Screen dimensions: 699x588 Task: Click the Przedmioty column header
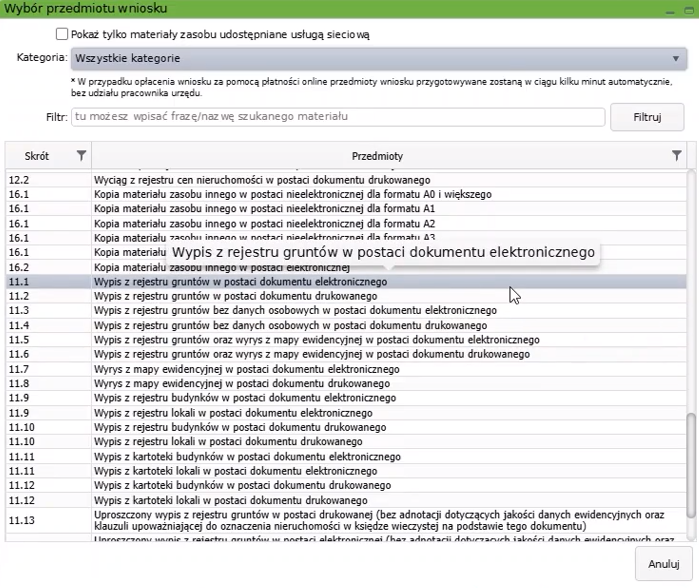tap(377, 156)
